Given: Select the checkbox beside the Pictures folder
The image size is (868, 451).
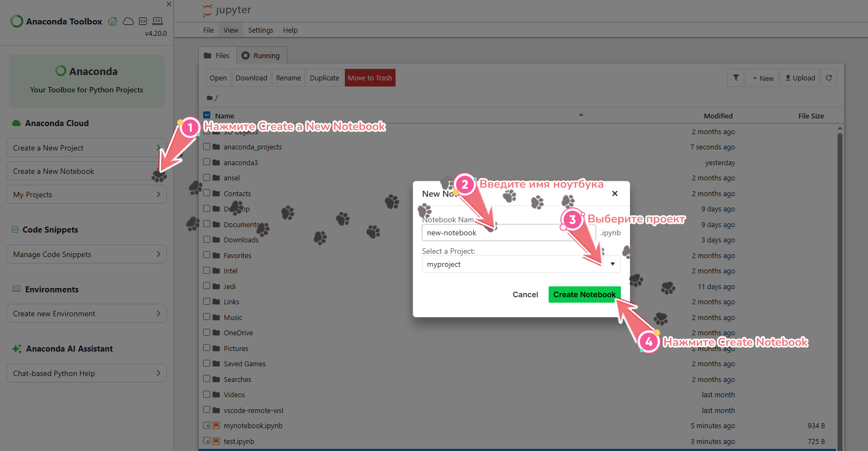Looking at the screenshot, I should pyautogui.click(x=207, y=348).
